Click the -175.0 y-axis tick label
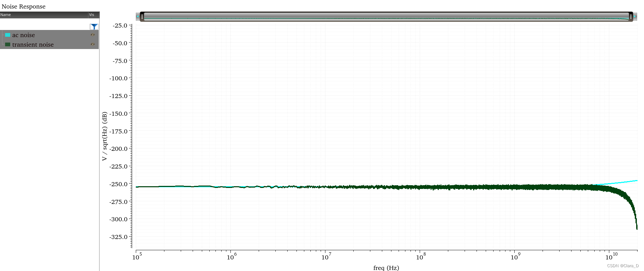 click(118, 131)
